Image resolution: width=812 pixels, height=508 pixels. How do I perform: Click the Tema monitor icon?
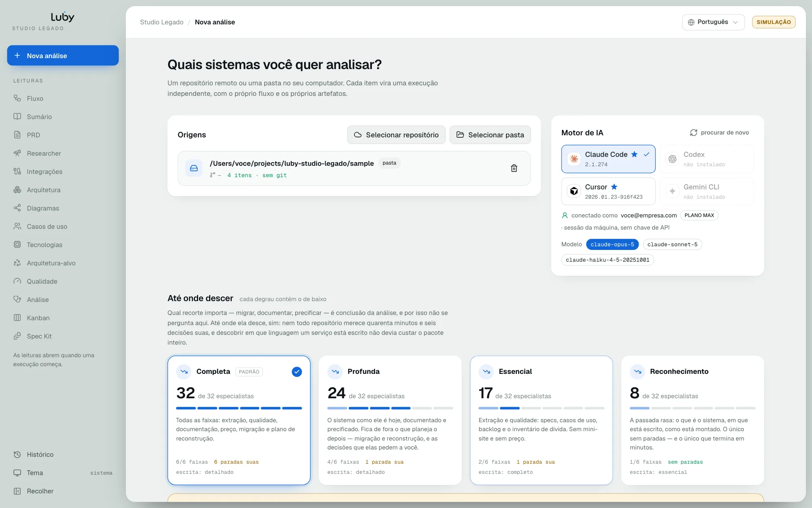tap(17, 473)
